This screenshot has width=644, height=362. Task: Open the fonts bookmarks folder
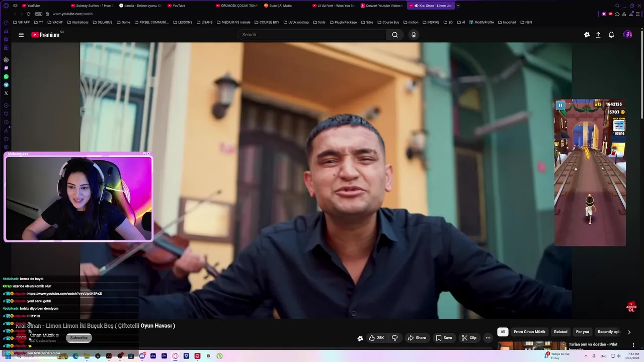[x=319, y=22]
